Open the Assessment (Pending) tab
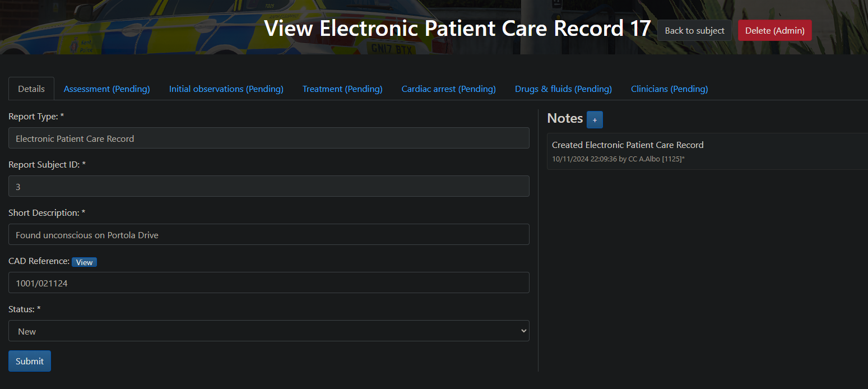This screenshot has height=389, width=868. click(x=106, y=89)
